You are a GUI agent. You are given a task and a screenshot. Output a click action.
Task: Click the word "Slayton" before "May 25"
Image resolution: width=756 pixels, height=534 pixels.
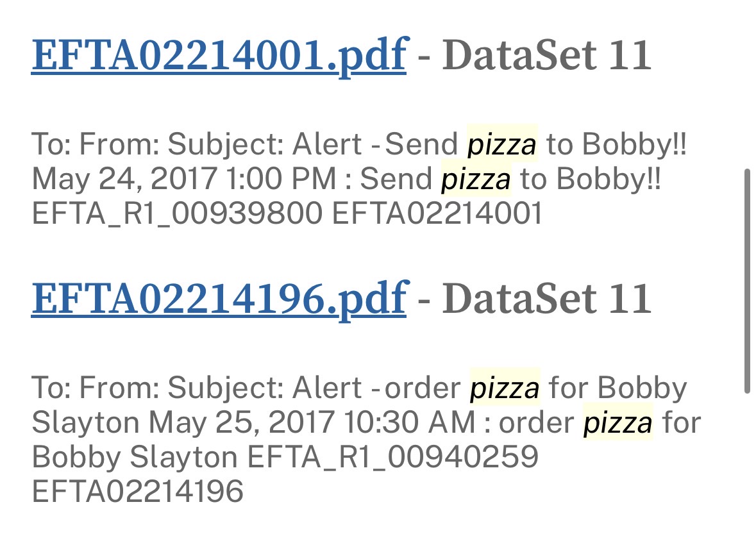(x=85, y=422)
